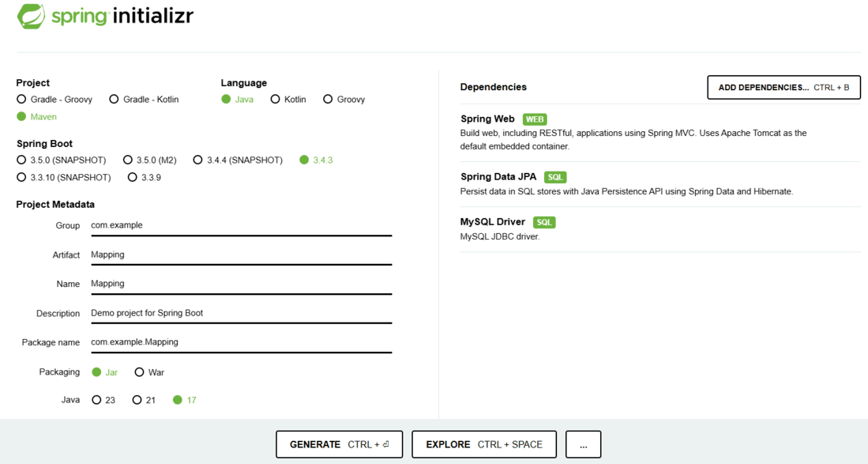Open the Add Dependencies dialog
The height and width of the screenshot is (464, 868).
783,88
